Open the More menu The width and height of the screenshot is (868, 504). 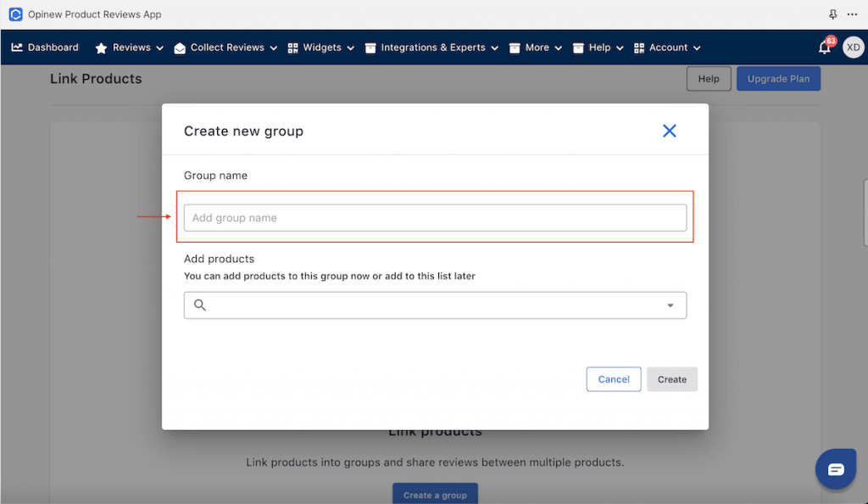(x=536, y=48)
